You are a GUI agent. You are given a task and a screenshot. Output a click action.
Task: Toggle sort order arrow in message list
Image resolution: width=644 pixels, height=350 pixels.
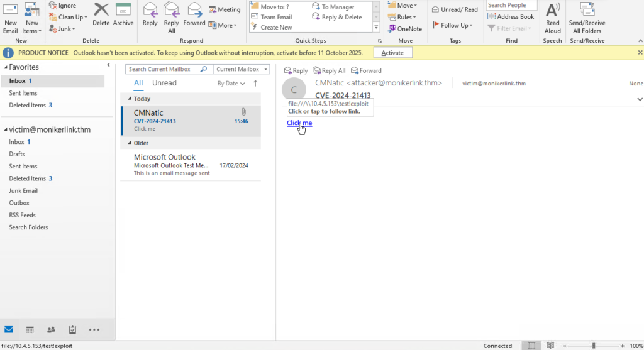coord(255,83)
